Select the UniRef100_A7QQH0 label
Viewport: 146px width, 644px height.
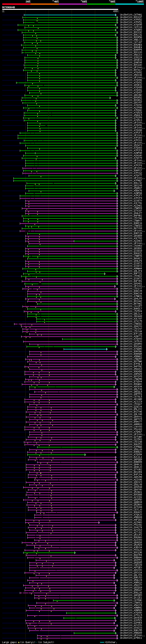click(131, 349)
